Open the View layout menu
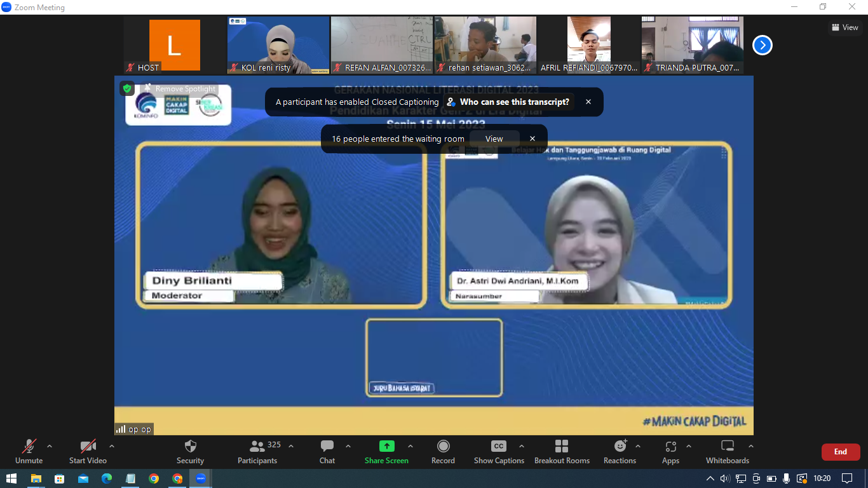868x488 pixels. click(x=845, y=27)
